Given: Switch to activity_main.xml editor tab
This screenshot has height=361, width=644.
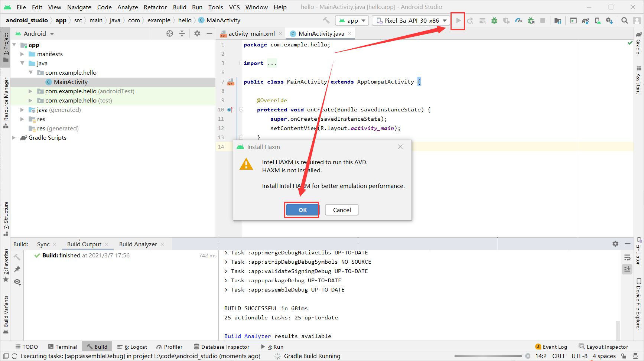Looking at the screenshot, I should coord(251,33).
